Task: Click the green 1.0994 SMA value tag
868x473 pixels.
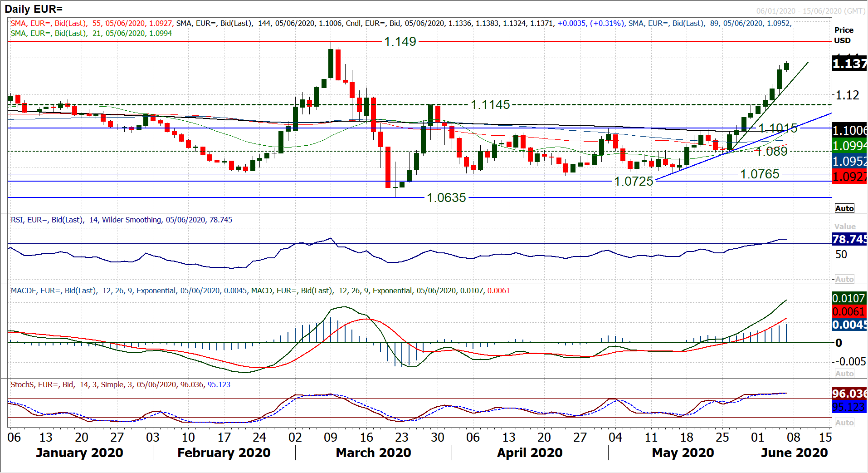Action: (x=849, y=146)
